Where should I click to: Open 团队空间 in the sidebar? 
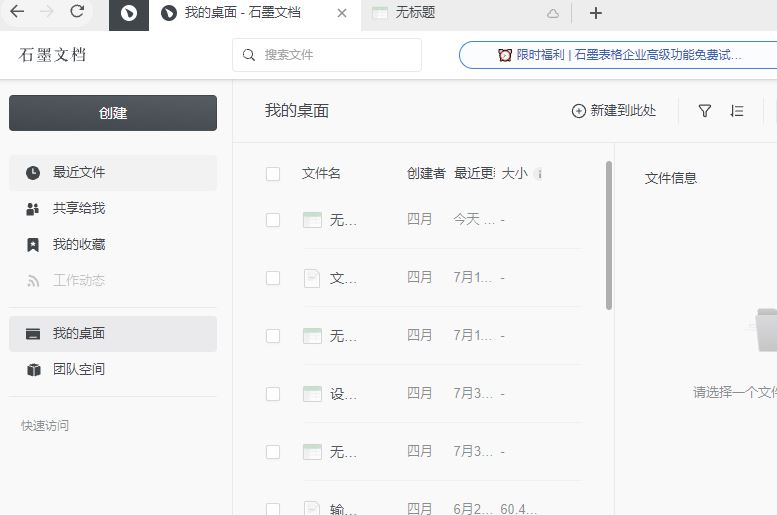pos(113,369)
